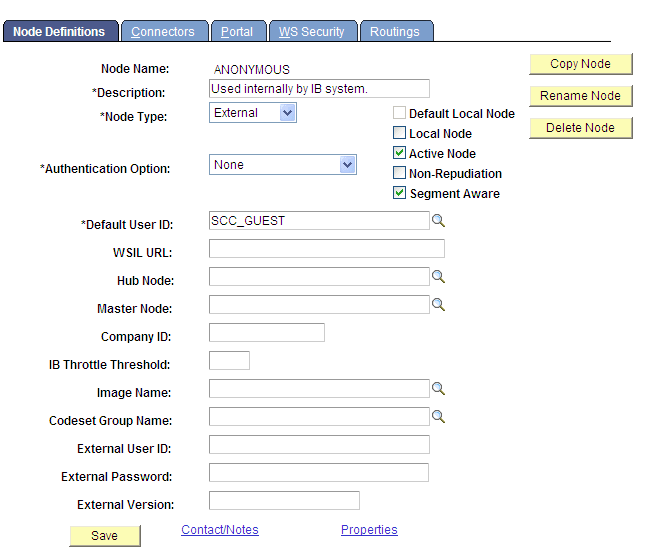Click into the Hub Node field
This screenshot has width=654, height=552.
pos(319,276)
